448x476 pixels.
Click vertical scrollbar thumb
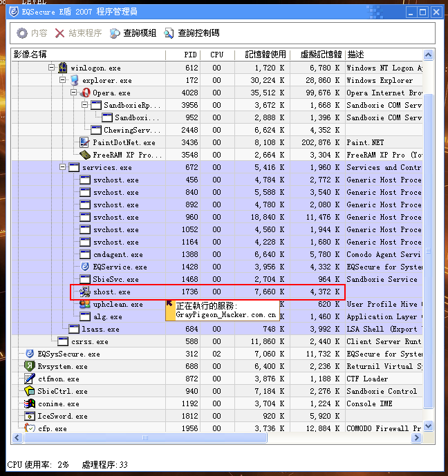pyautogui.click(x=428, y=251)
